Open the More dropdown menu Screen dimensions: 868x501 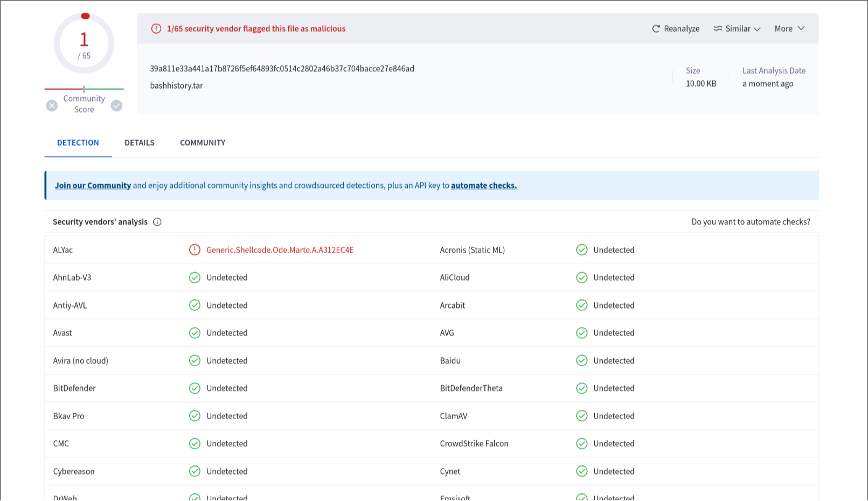pos(789,29)
